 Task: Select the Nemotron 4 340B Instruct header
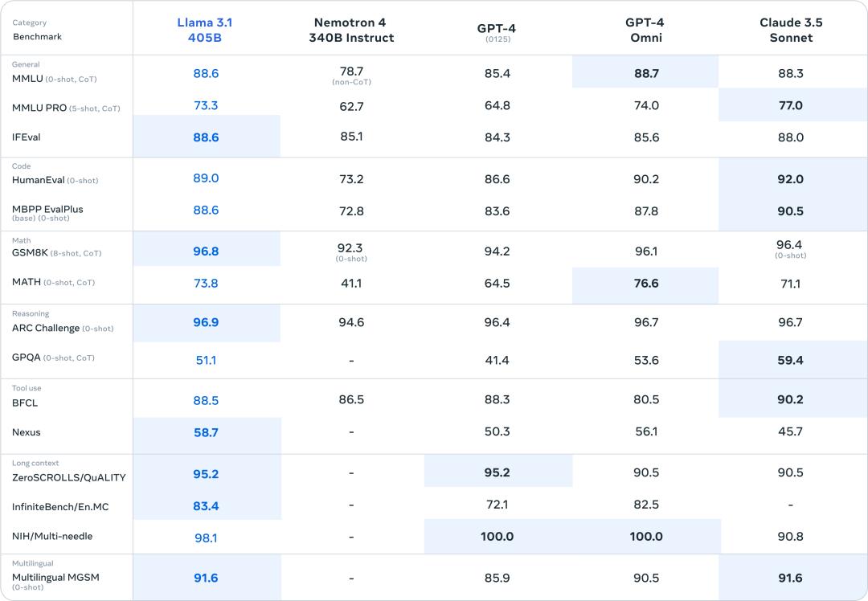[351, 30]
